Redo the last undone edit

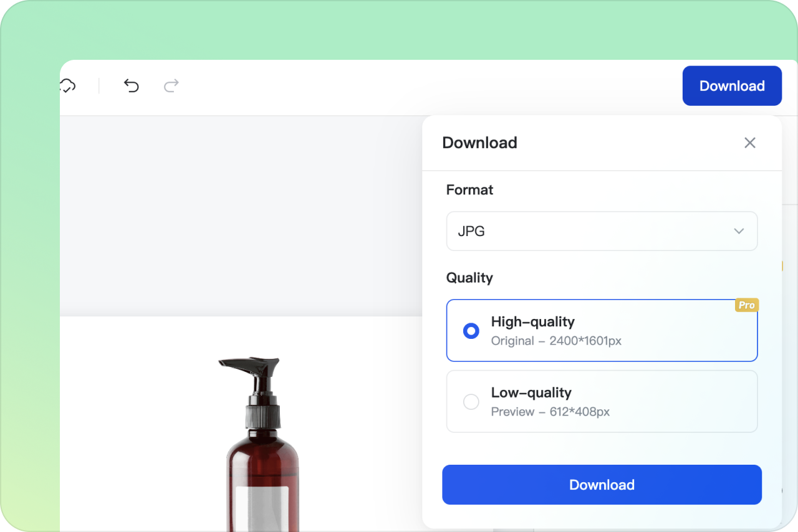(x=171, y=85)
